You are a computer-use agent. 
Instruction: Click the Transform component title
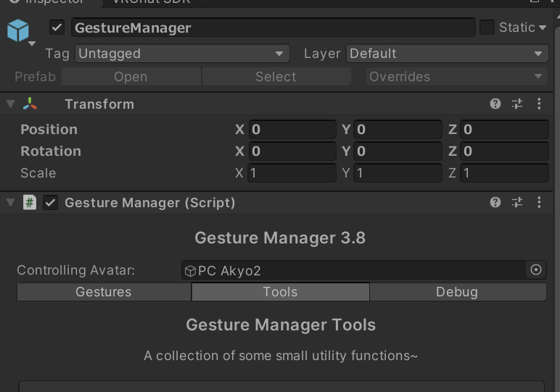pyautogui.click(x=99, y=104)
